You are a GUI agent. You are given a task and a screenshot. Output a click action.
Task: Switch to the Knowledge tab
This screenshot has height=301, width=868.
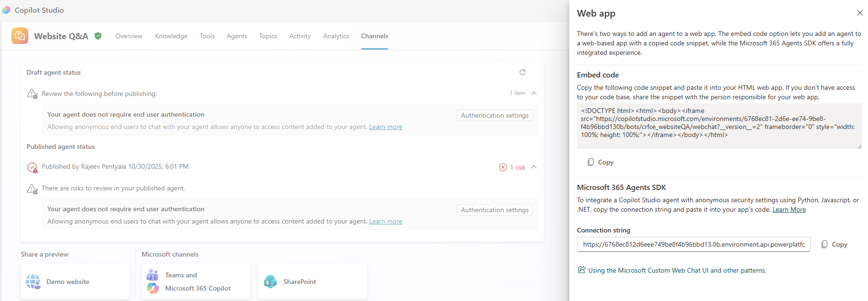171,36
